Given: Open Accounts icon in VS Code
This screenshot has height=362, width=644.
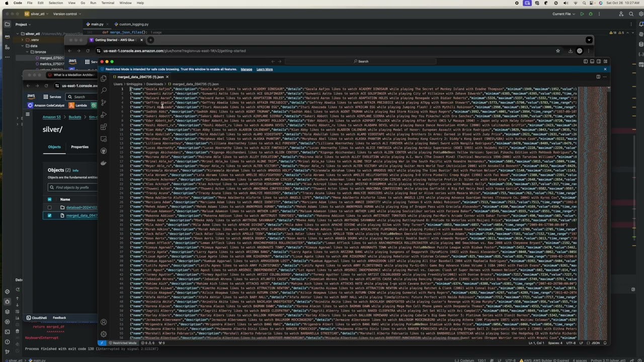Looking at the screenshot, I should (x=104, y=322).
